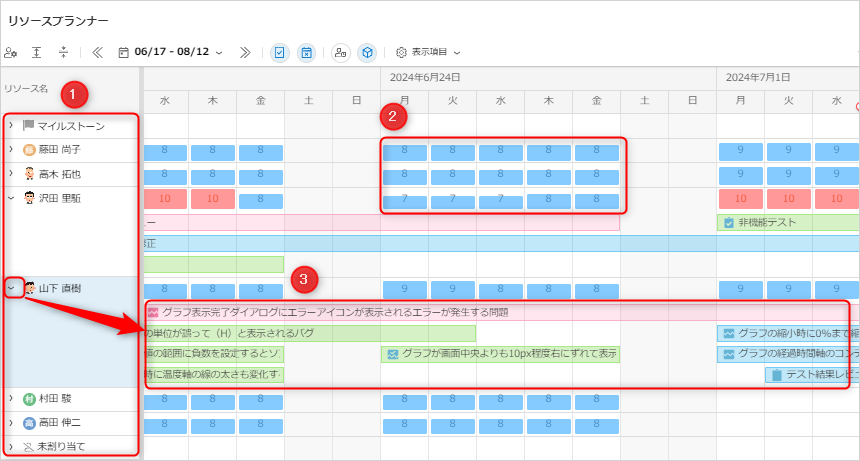Select the 未割り当て resource row
860x461 pixels.
coord(61,446)
